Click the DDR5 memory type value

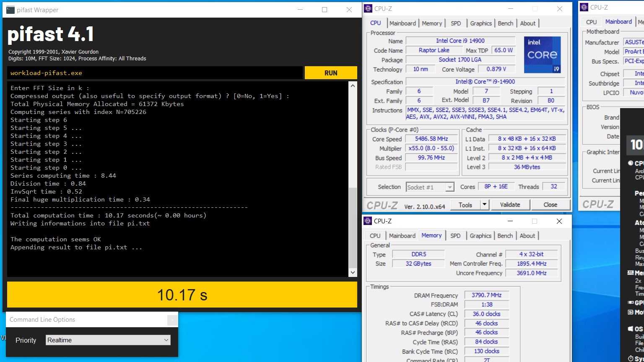[418, 254]
